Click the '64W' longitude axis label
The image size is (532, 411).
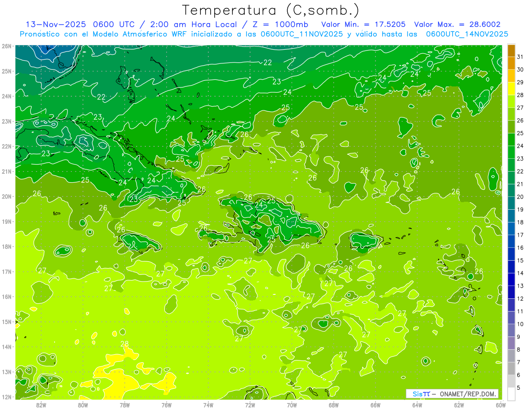tap(417, 405)
